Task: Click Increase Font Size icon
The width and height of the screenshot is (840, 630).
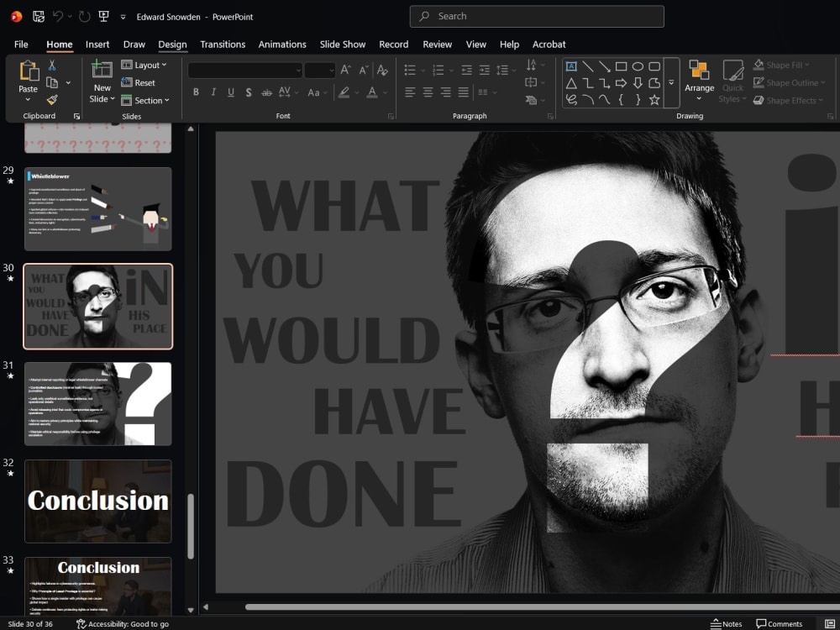Action: tap(345, 70)
